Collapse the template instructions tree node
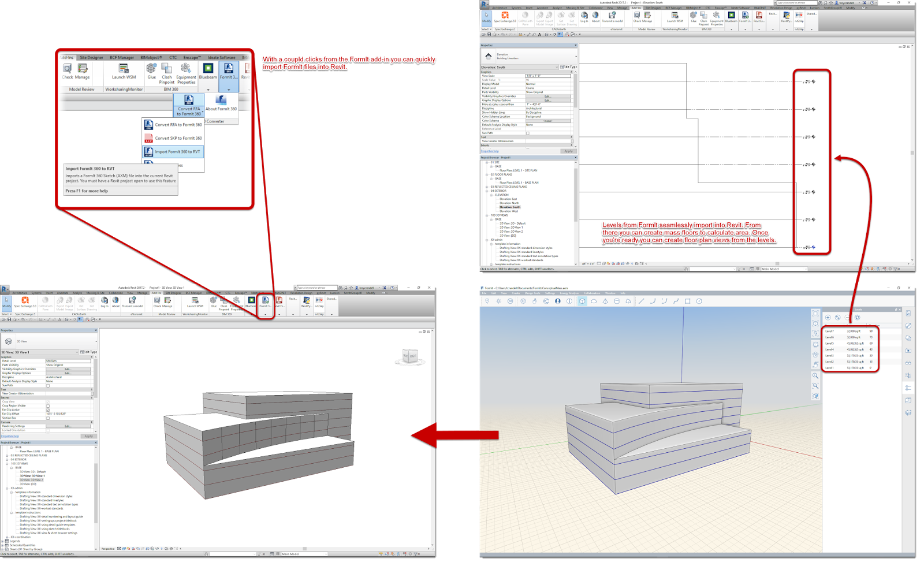This screenshot has height=566, width=924. point(11,512)
